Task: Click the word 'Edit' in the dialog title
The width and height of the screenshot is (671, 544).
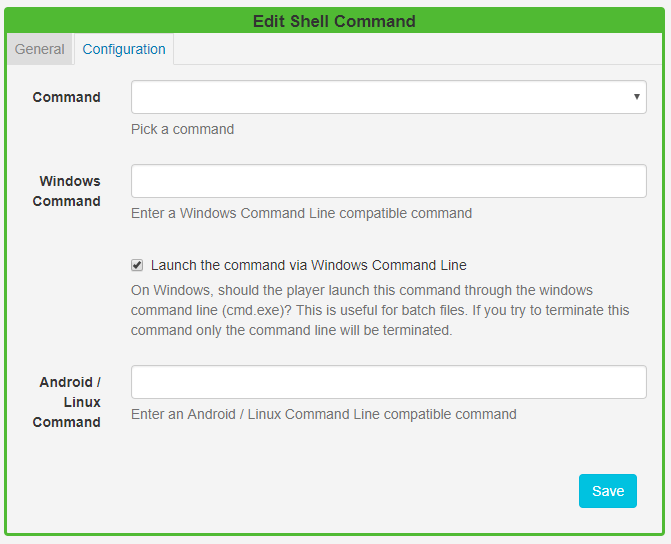Action: tap(268, 20)
